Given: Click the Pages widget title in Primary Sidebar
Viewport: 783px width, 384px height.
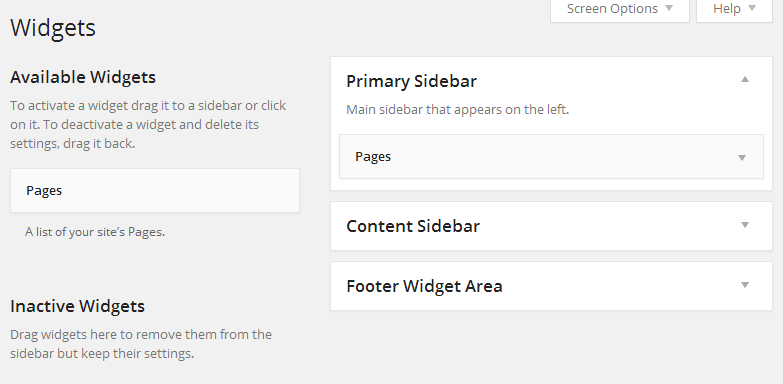Looking at the screenshot, I should click(373, 156).
